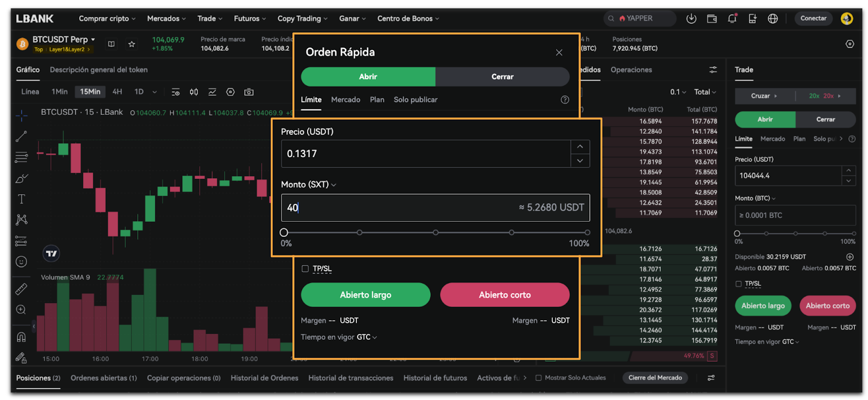Open order book filter settings icon
Viewport: 868px width, 400px height.
coord(713,70)
